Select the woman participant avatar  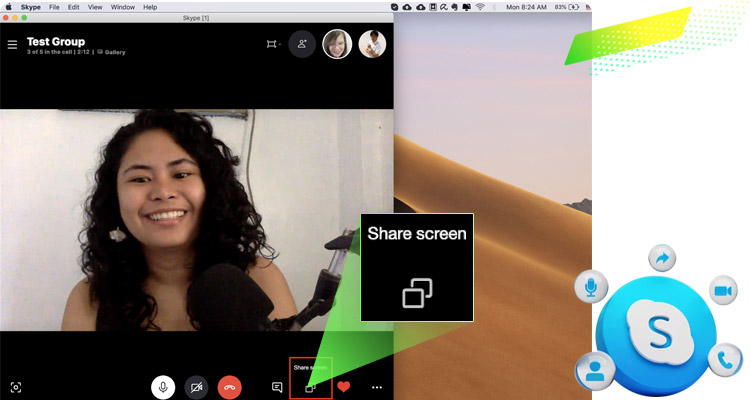[x=337, y=44]
